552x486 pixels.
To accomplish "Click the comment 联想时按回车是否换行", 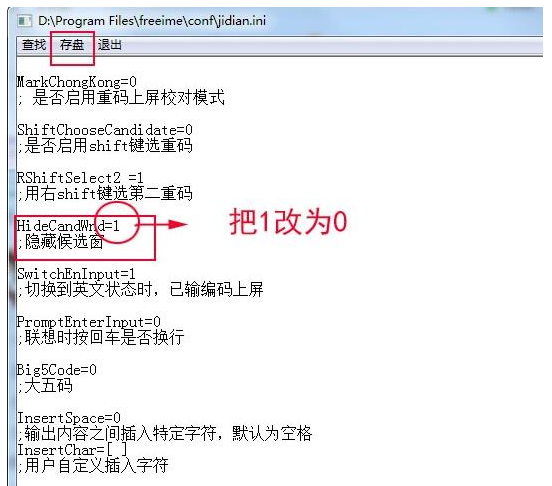I will [101, 337].
